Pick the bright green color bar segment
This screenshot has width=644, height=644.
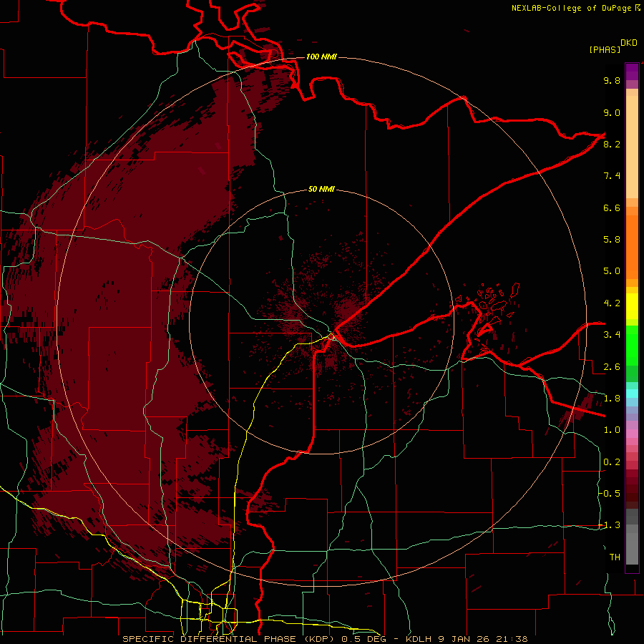[632, 346]
